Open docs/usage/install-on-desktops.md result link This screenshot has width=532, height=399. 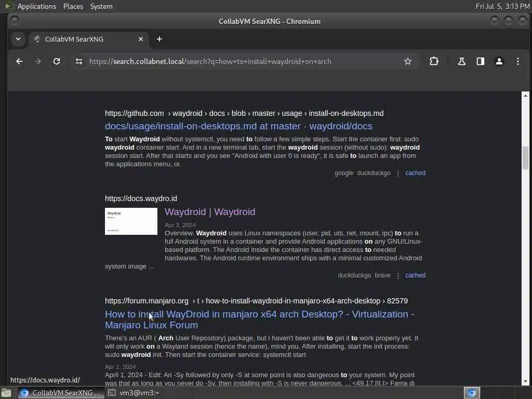click(238, 126)
